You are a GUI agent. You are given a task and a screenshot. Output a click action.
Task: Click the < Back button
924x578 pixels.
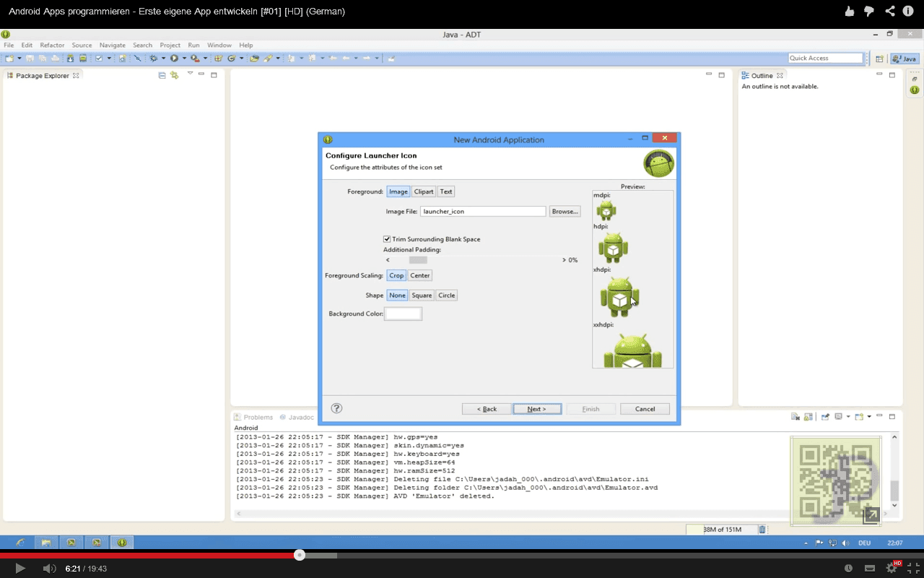pos(487,409)
